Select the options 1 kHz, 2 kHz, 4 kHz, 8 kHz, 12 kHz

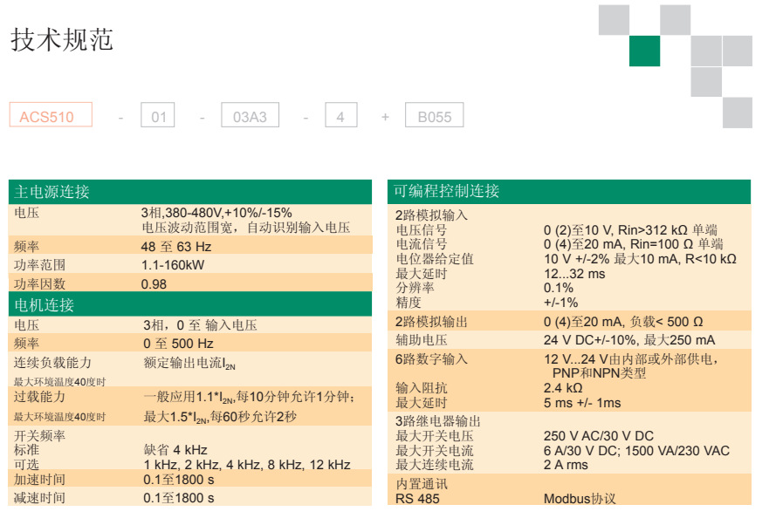tap(247, 465)
